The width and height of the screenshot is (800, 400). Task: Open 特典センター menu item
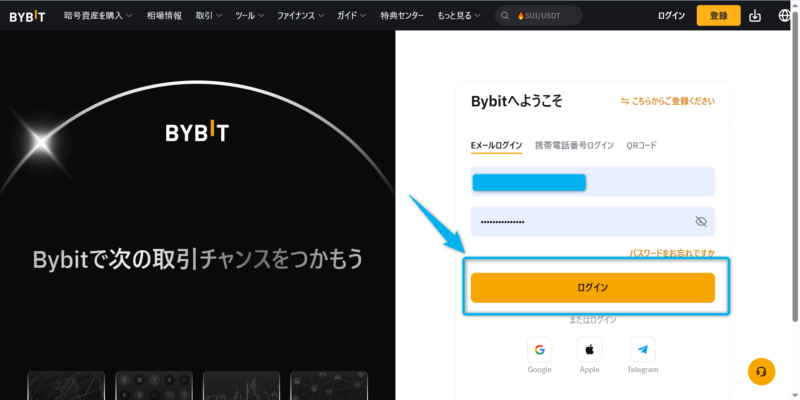click(x=402, y=16)
